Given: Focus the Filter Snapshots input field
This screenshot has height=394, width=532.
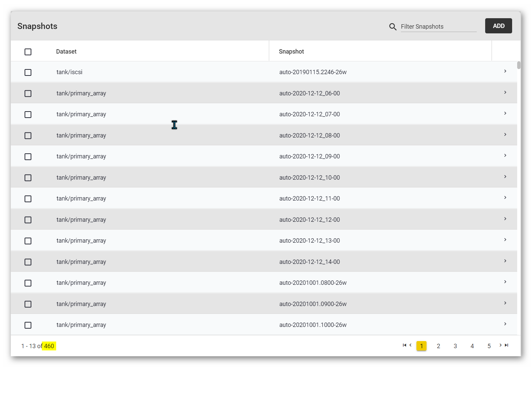Looking at the screenshot, I should (x=439, y=27).
